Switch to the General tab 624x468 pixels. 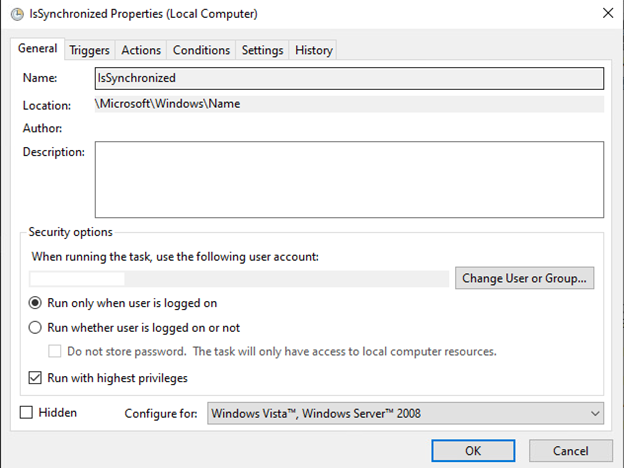coord(38,49)
